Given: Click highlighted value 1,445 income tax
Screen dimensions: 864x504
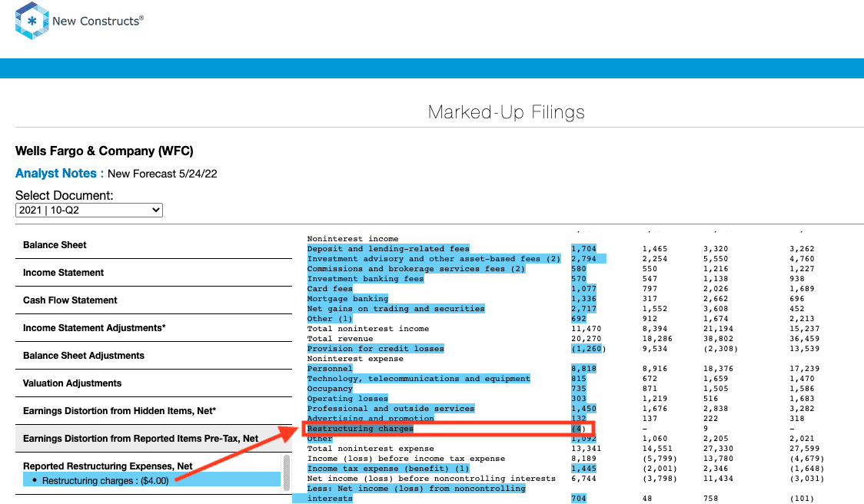Looking at the screenshot, I should [x=583, y=468].
